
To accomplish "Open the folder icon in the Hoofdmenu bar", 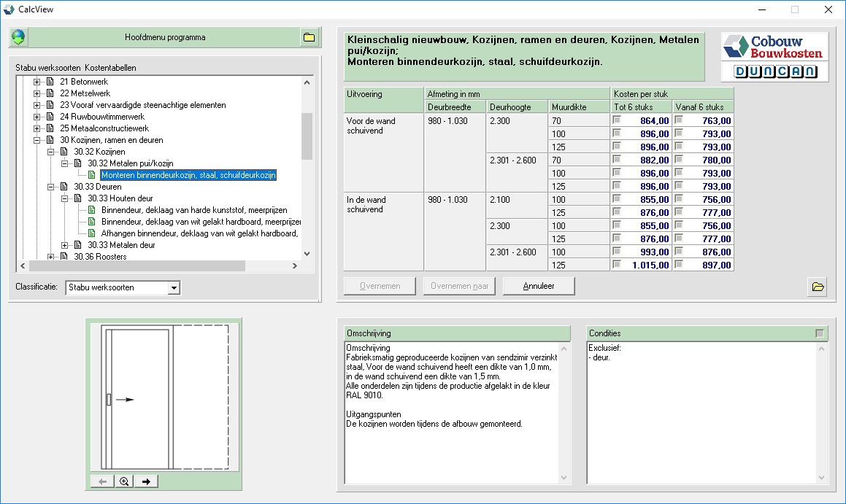I will click(309, 37).
